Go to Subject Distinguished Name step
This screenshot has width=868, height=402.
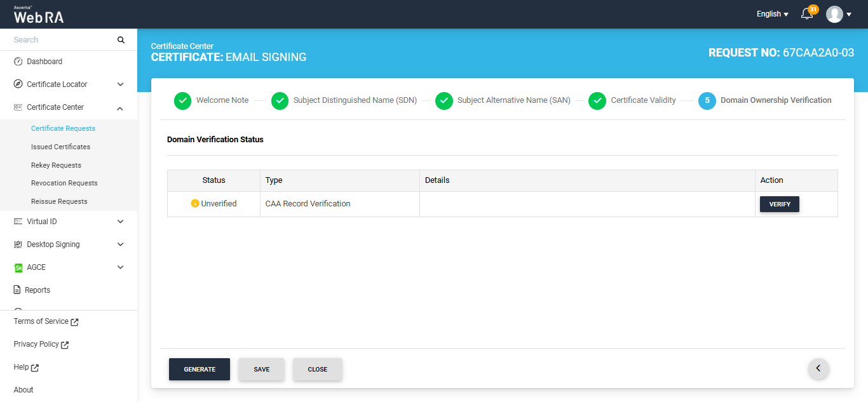(x=355, y=100)
